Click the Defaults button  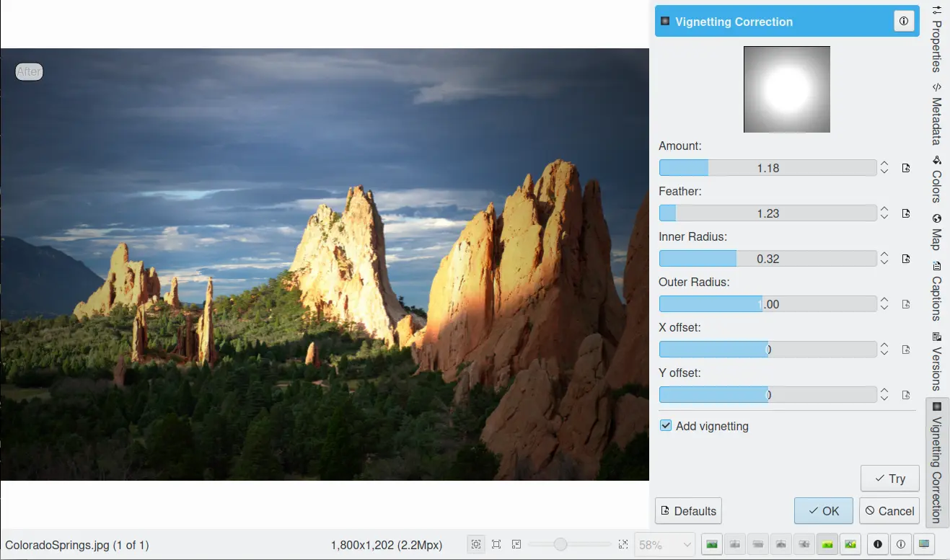(x=687, y=511)
